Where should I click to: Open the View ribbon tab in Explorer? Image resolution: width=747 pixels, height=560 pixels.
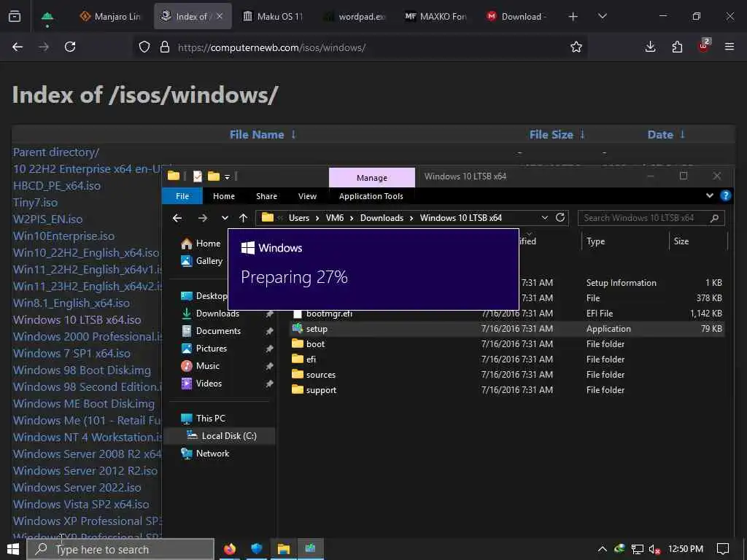pos(307,196)
